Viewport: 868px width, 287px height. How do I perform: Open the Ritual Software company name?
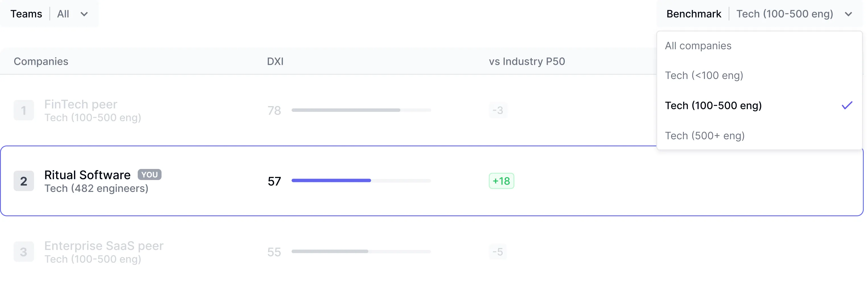coord(87,175)
